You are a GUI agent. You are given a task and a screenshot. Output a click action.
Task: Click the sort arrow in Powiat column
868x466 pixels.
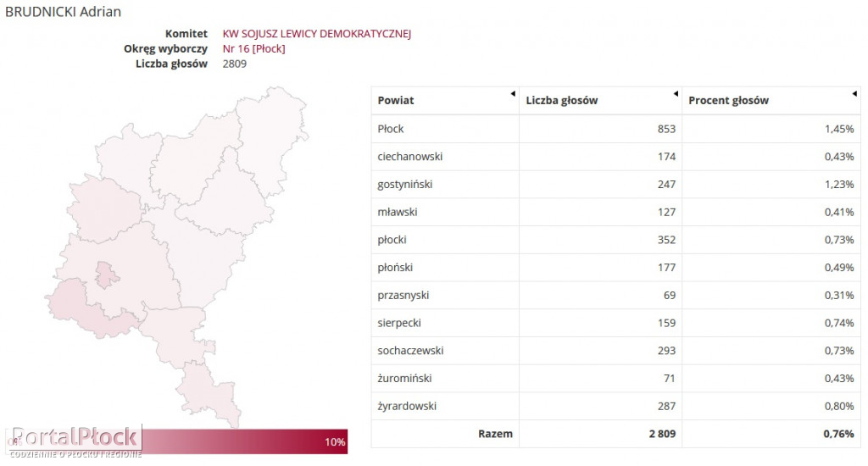(x=513, y=93)
